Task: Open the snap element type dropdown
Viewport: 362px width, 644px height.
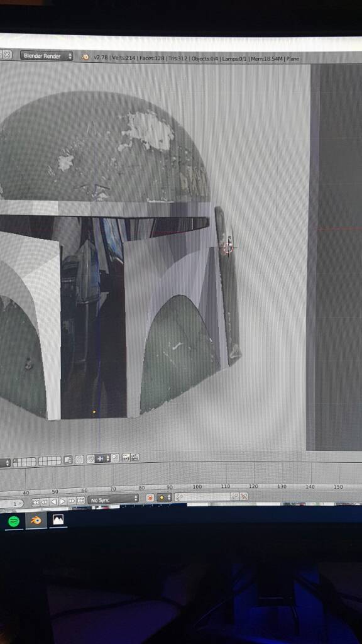Action: tap(102, 458)
